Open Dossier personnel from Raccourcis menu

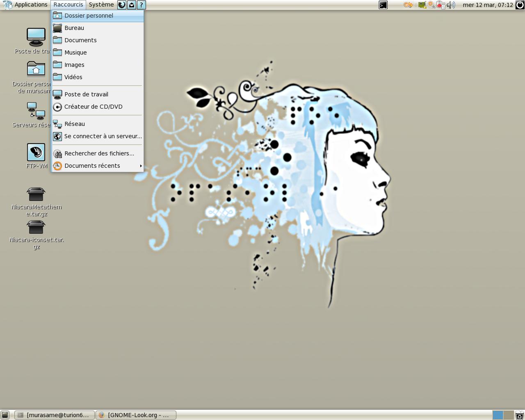pos(98,16)
